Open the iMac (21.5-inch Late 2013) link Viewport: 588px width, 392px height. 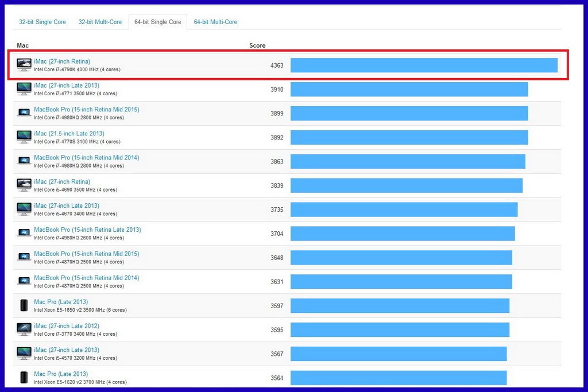point(69,133)
